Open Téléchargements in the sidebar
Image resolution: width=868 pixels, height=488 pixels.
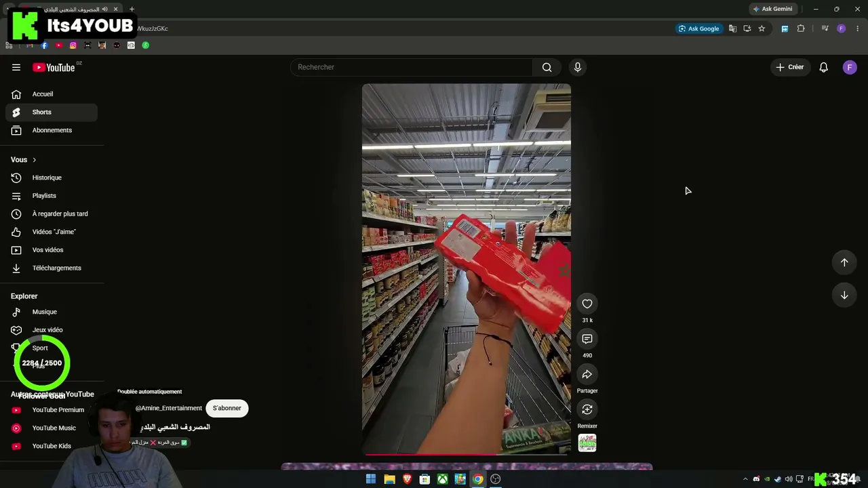click(x=52, y=268)
